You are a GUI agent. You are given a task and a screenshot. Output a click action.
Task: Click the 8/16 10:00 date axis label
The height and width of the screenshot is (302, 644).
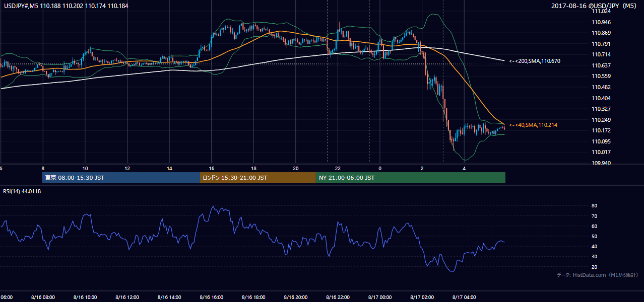point(85,297)
